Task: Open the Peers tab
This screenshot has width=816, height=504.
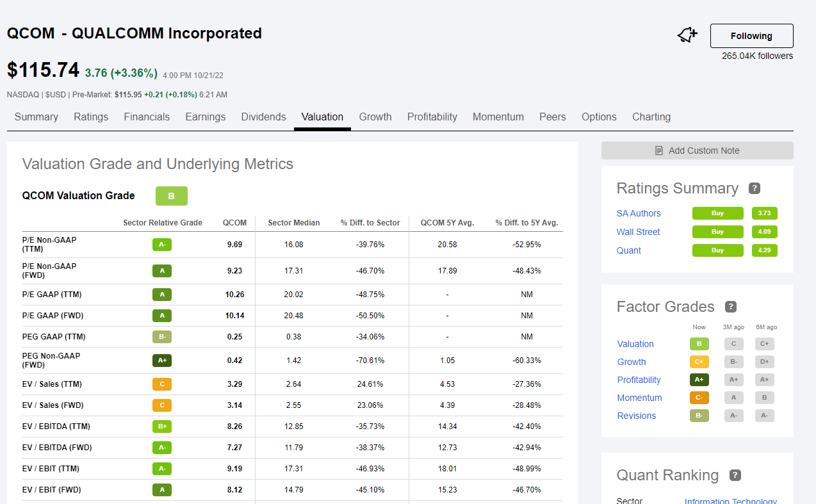Action: pos(553,117)
